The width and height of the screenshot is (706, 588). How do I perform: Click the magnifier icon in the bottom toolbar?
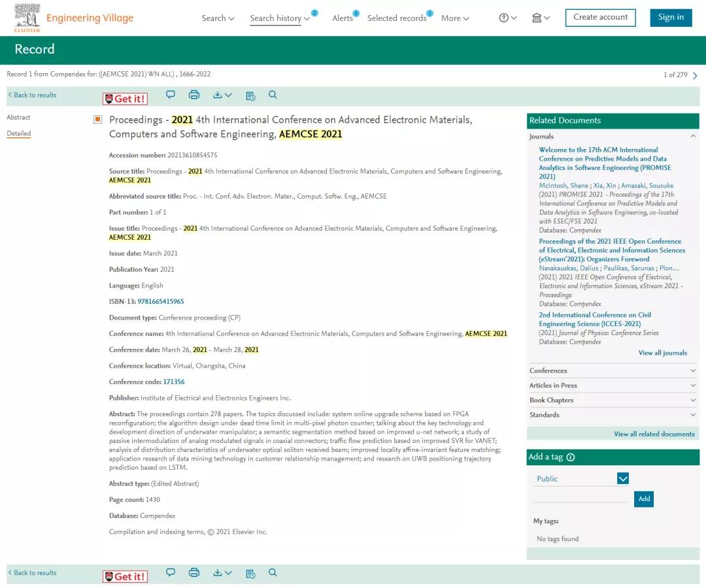click(273, 573)
